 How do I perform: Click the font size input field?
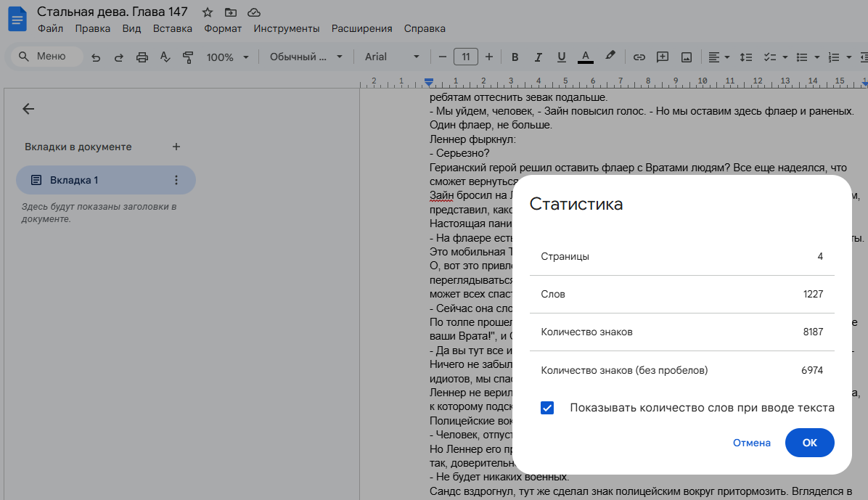coord(464,57)
